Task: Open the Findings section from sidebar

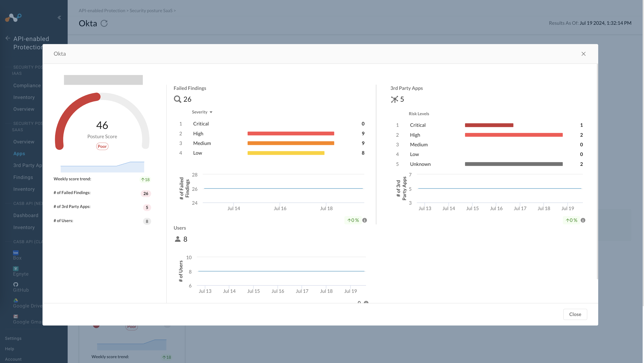Action: (x=23, y=177)
